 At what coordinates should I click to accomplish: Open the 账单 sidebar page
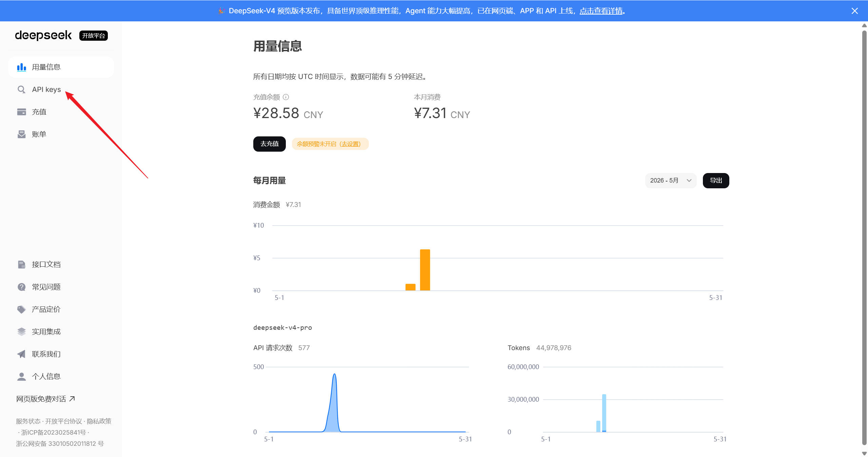[x=61, y=134]
